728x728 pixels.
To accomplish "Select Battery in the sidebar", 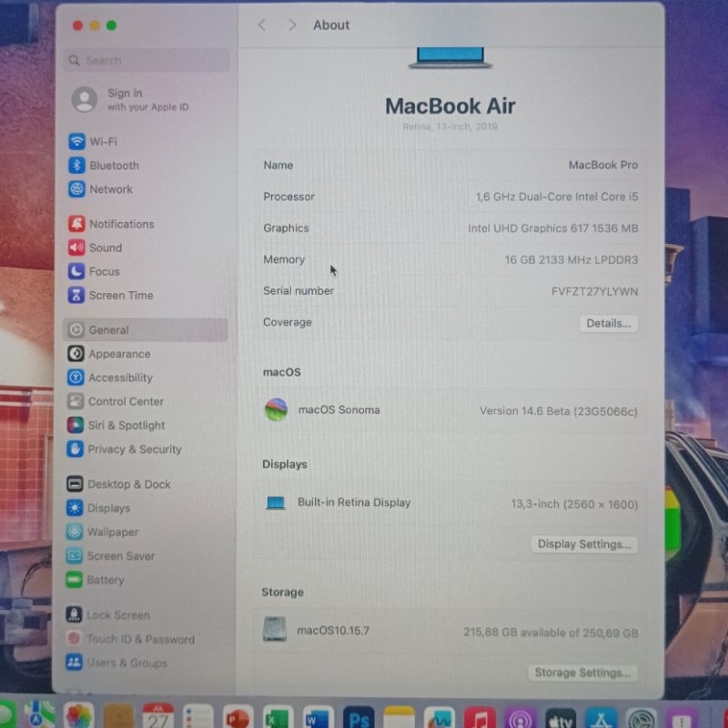I will point(105,581).
